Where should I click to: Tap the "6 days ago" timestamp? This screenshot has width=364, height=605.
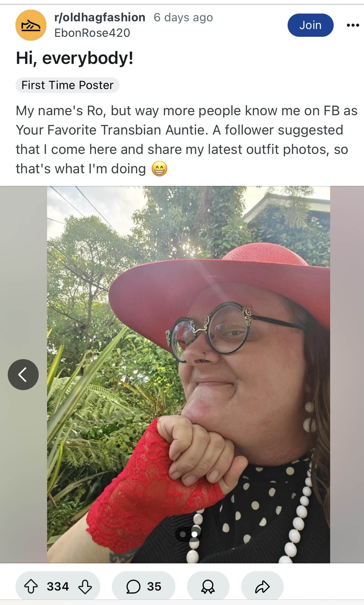click(183, 17)
